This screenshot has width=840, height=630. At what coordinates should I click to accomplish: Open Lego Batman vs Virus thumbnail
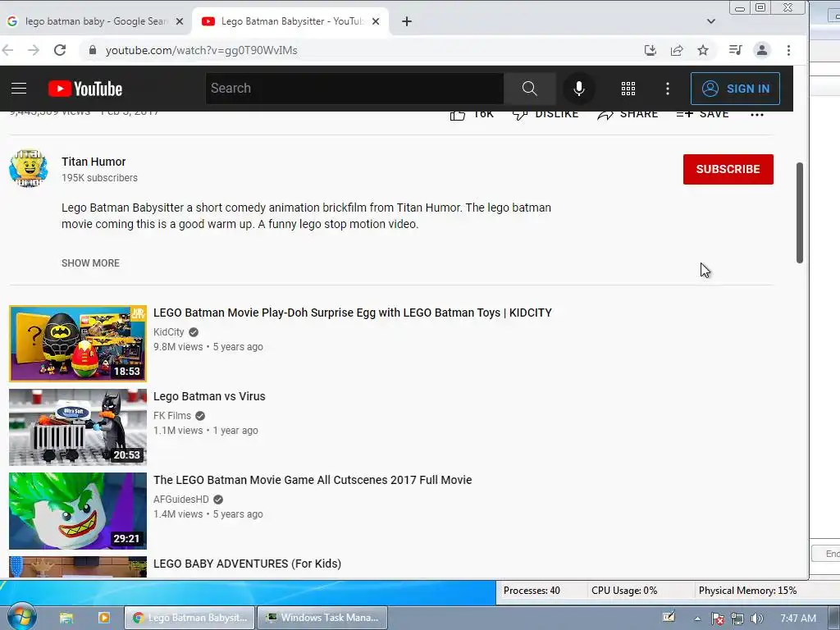tap(78, 427)
